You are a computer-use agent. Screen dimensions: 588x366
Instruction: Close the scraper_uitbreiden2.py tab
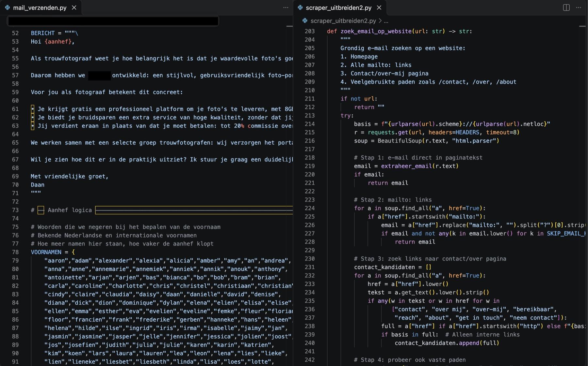pos(379,8)
